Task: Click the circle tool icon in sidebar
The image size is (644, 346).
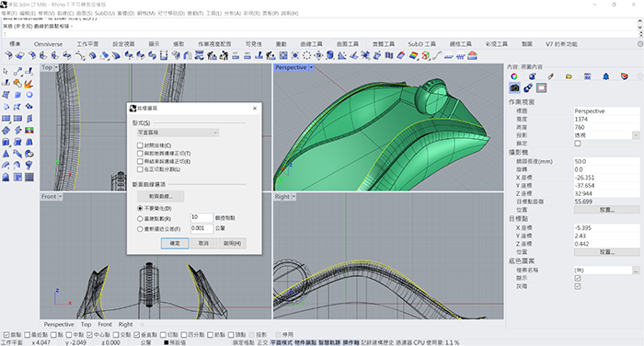Action: 29,95
